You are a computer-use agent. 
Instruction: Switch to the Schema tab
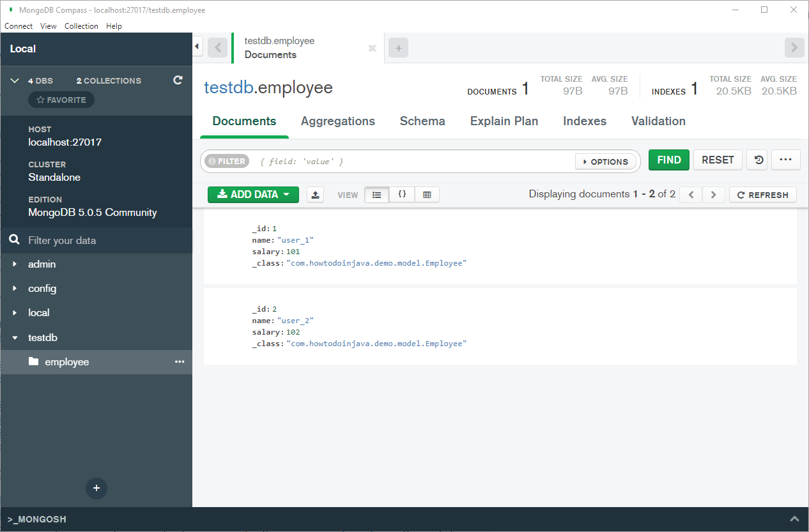[422, 121]
